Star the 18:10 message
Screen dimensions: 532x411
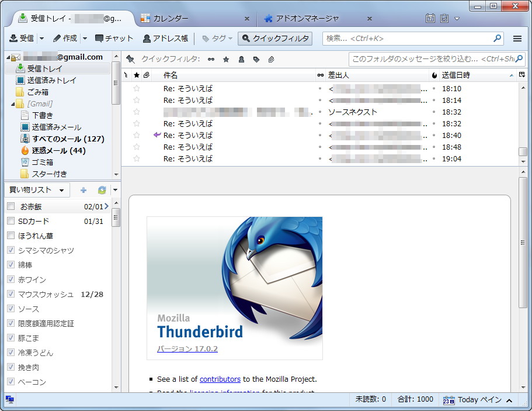pyautogui.click(x=137, y=89)
